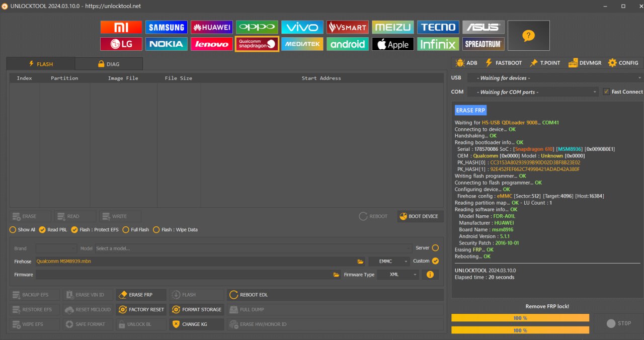Click the BOOT DEVICE button
The width and height of the screenshot is (644, 340).
(420, 216)
